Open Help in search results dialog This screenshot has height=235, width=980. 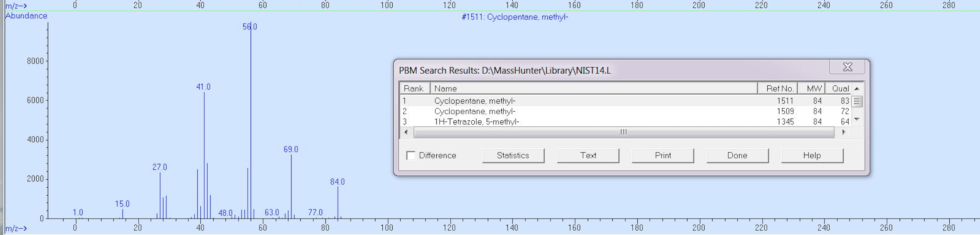pyautogui.click(x=812, y=155)
